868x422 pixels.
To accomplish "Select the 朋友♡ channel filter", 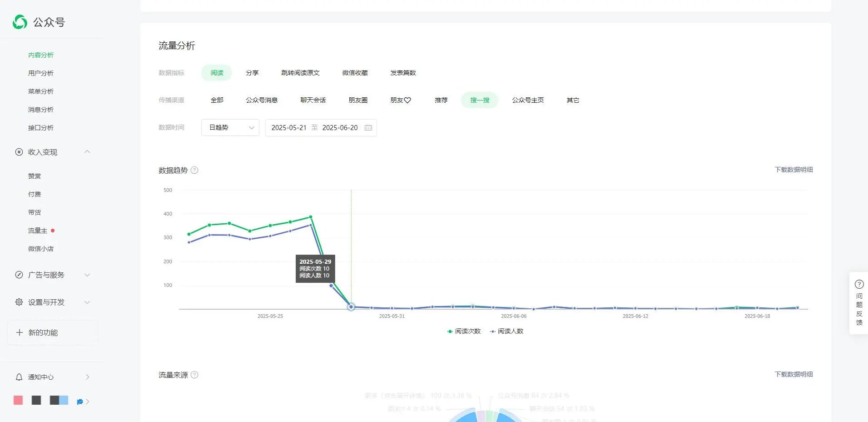I will click(x=401, y=100).
